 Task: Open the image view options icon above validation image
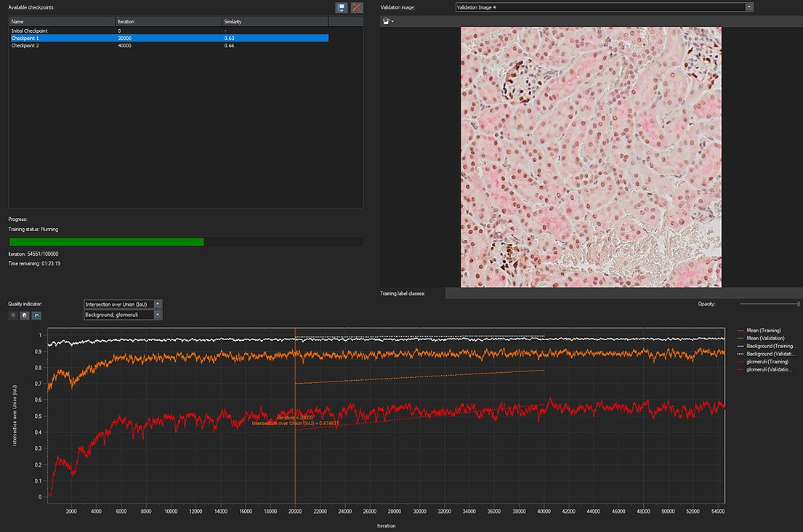[x=388, y=21]
